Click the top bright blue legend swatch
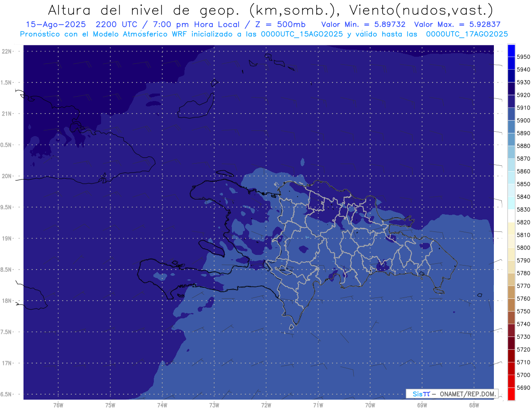The height and width of the screenshot is (411, 532). pos(511,51)
